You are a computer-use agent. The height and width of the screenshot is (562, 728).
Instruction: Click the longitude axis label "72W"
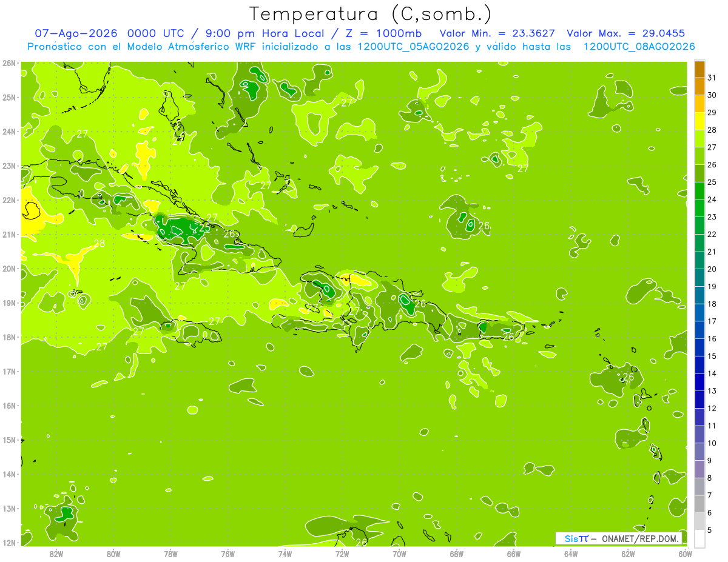tap(342, 554)
